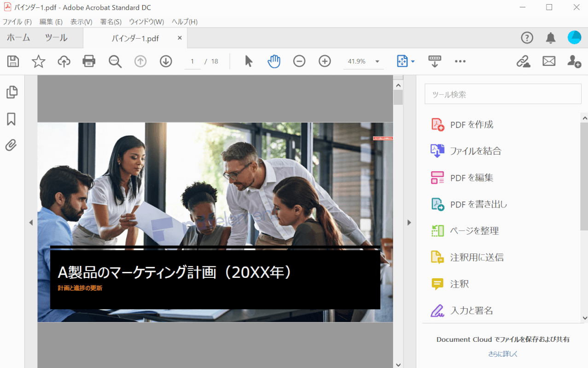588x368 pixels.
Task: Share a link using the link icon
Action: pyautogui.click(x=524, y=61)
